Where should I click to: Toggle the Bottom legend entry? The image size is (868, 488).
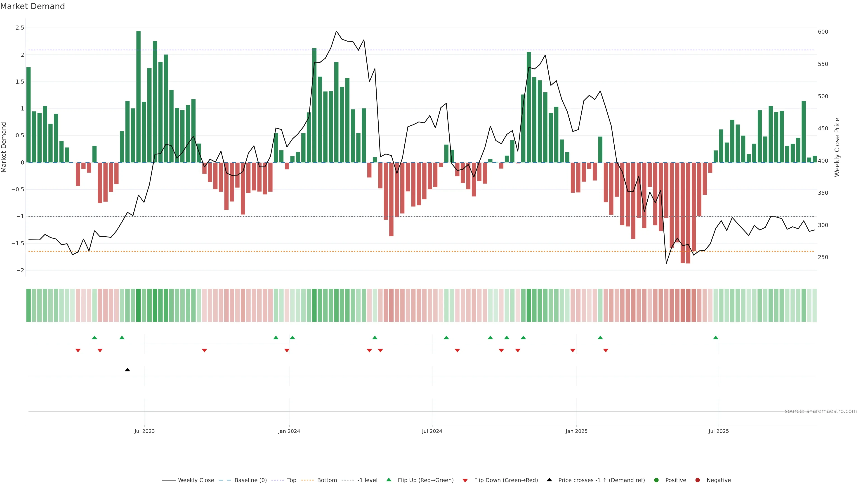(x=327, y=480)
